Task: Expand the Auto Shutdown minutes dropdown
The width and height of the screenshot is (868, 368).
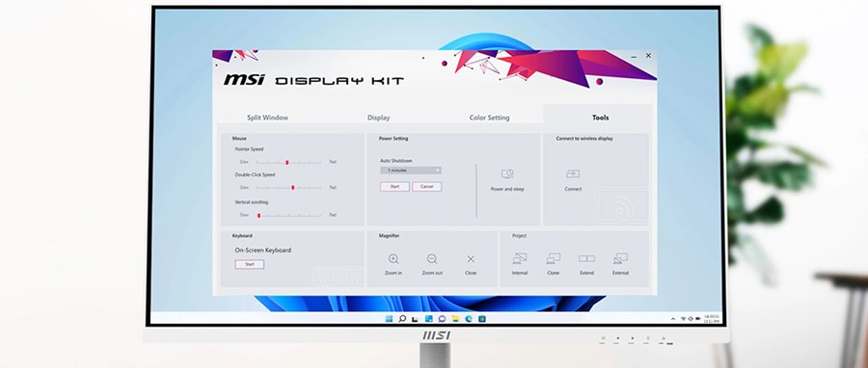Action: (x=411, y=171)
